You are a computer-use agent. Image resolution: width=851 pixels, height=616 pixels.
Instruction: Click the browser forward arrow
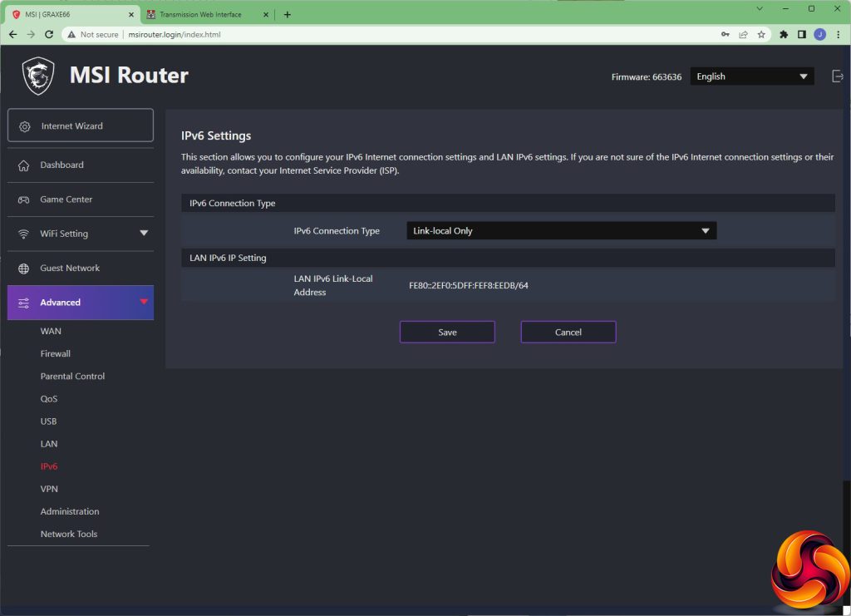[31, 34]
